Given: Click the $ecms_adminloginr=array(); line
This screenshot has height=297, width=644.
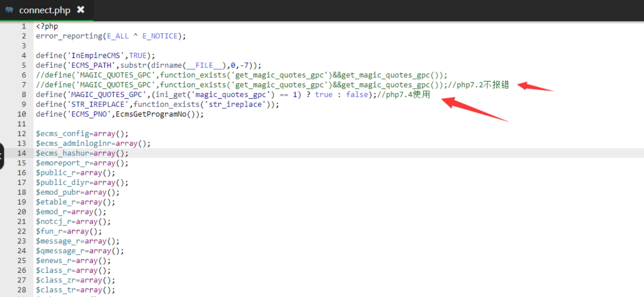Looking at the screenshot, I should click(x=93, y=143).
